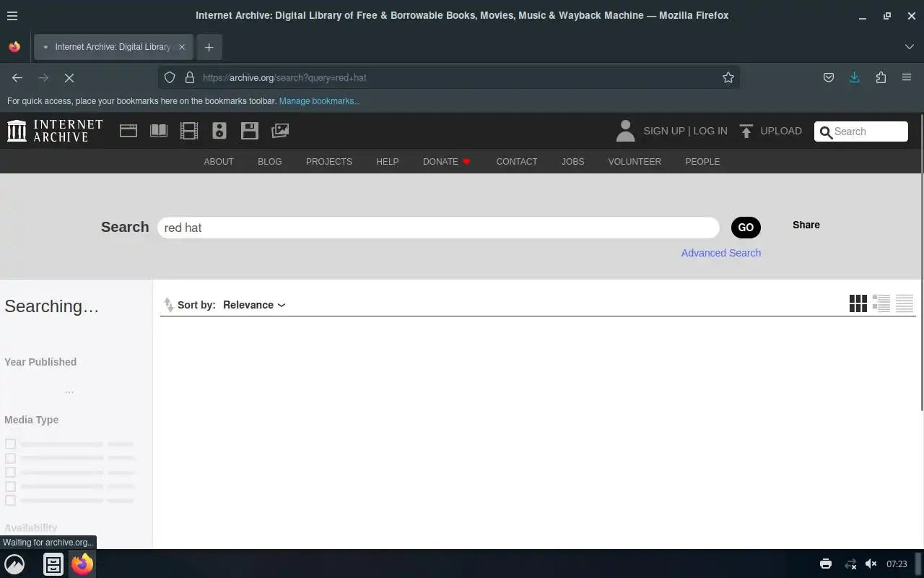This screenshot has height=578, width=924.
Task: Open the Web (Wayback) media icon
Action: (x=128, y=131)
